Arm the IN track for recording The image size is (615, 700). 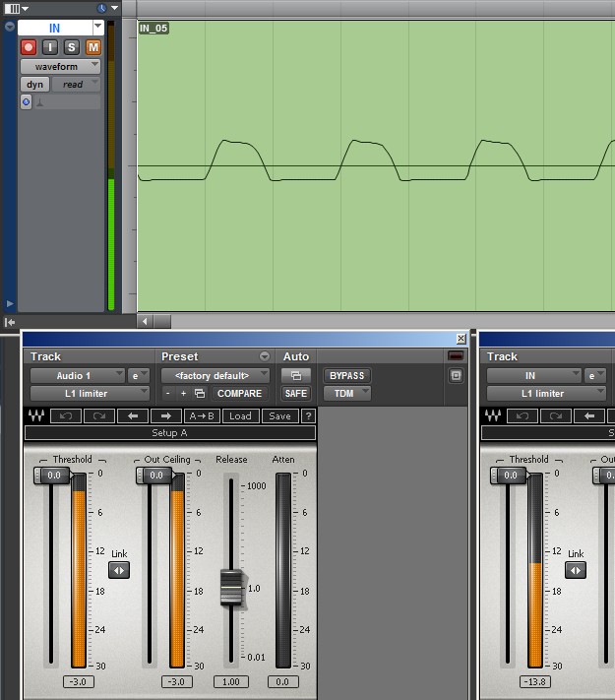(29, 47)
